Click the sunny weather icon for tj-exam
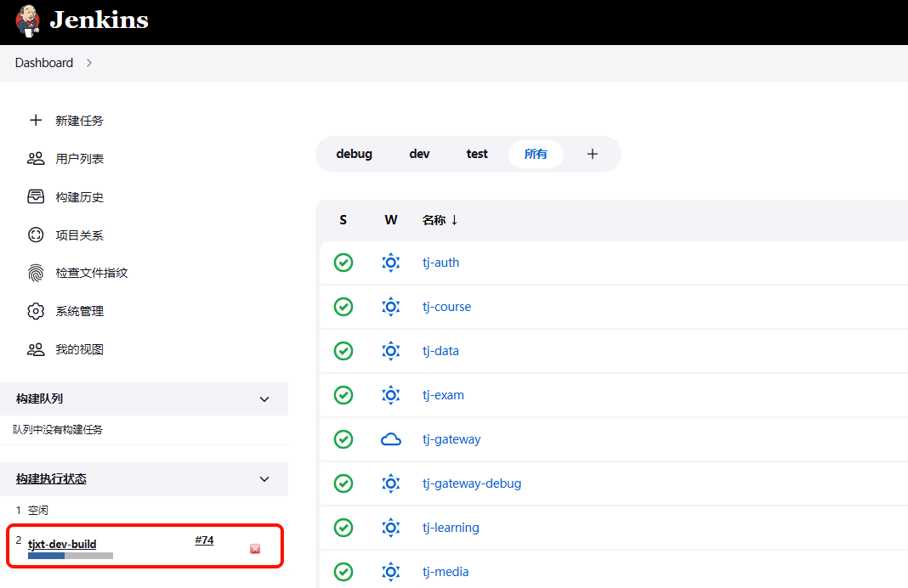Screen dimensions: 908x588 point(391,395)
